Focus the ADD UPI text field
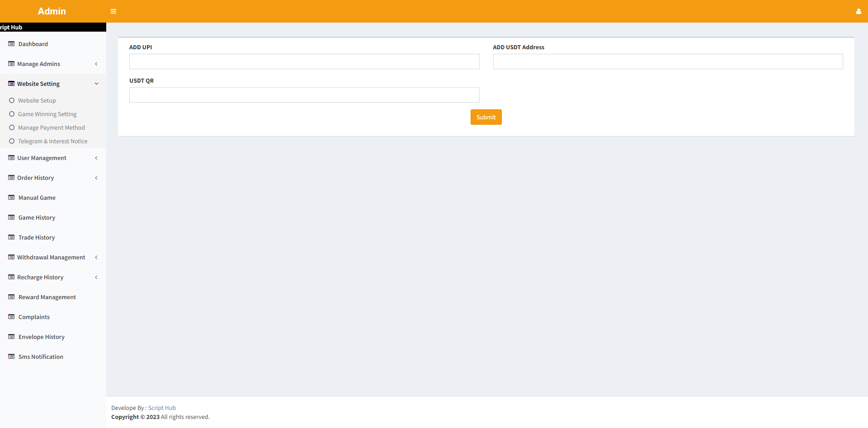Viewport: 868px width, 428px height. tap(304, 61)
